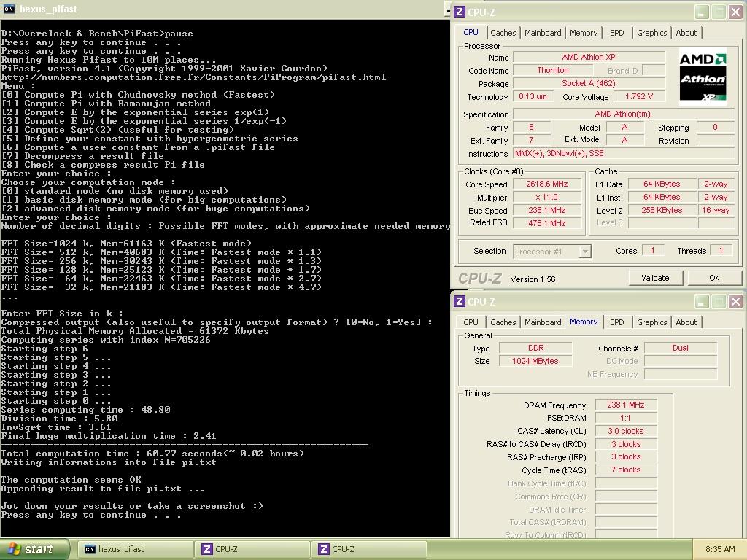Click the DRAM Frequency value 238.1 MHz
Viewport: 747px width, 560px height.
626,405
